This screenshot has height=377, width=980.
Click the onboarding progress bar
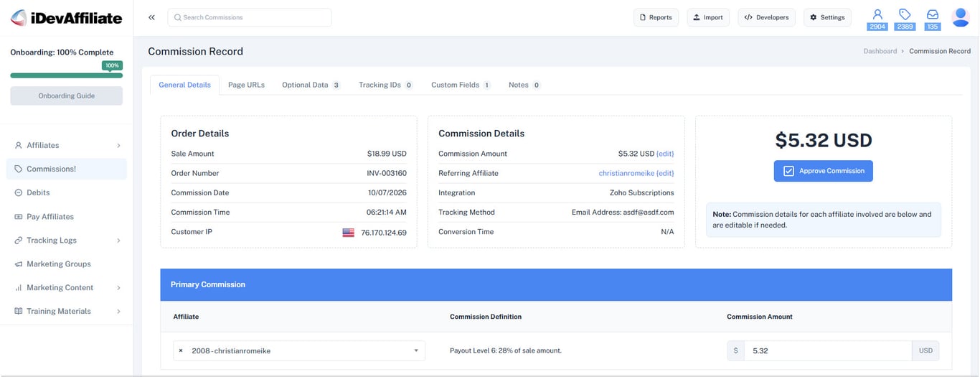coord(66,75)
